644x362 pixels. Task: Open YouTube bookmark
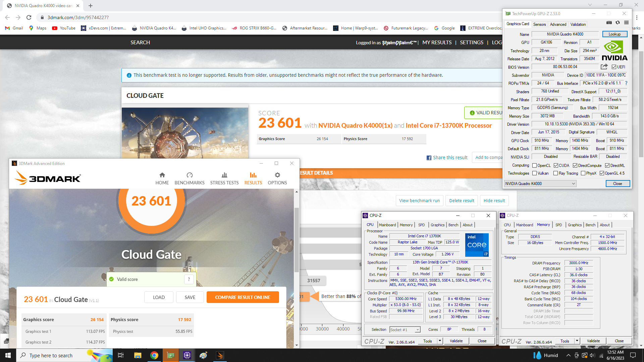[x=64, y=28]
